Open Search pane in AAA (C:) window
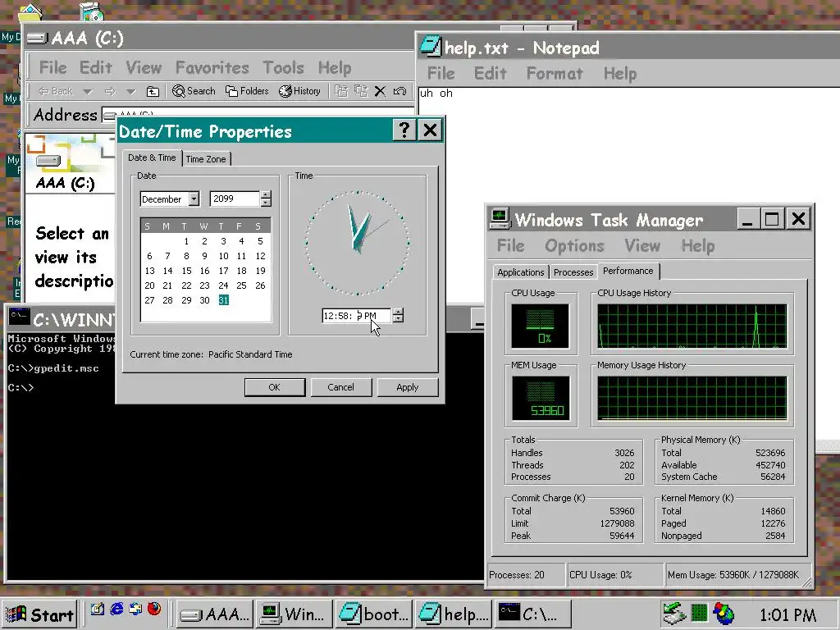 point(194,91)
